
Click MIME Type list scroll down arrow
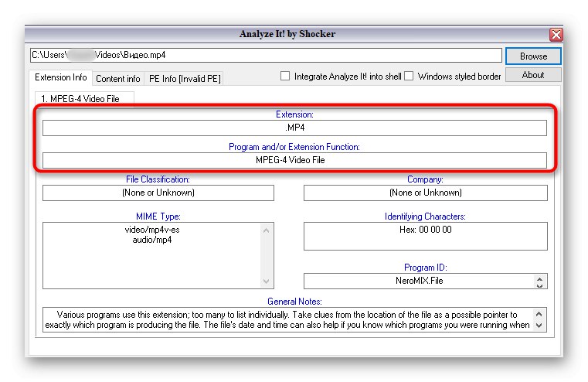click(267, 281)
